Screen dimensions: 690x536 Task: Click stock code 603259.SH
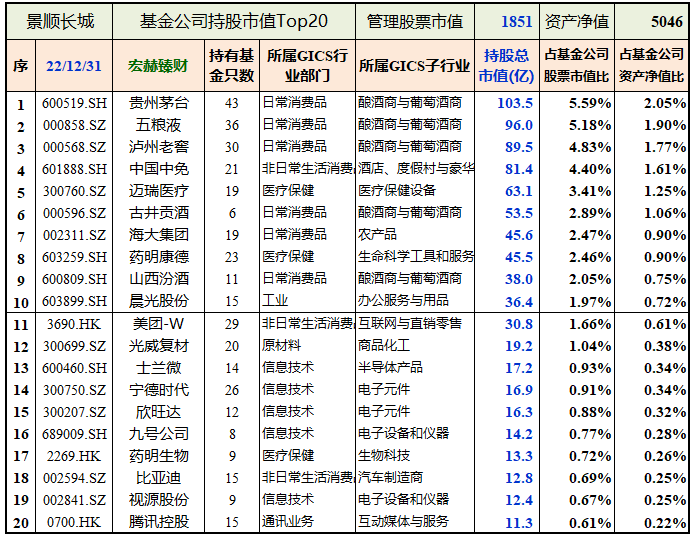[74, 257]
